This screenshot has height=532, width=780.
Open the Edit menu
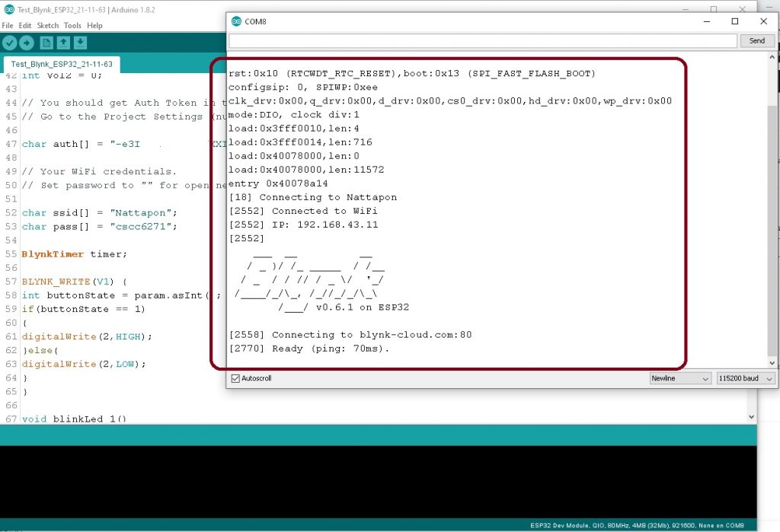[25, 25]
